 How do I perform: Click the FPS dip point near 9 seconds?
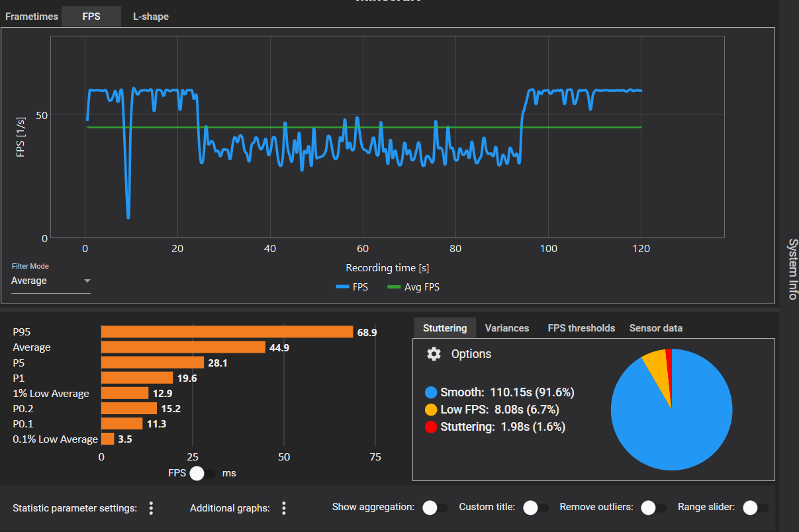(x=128, y=216)
